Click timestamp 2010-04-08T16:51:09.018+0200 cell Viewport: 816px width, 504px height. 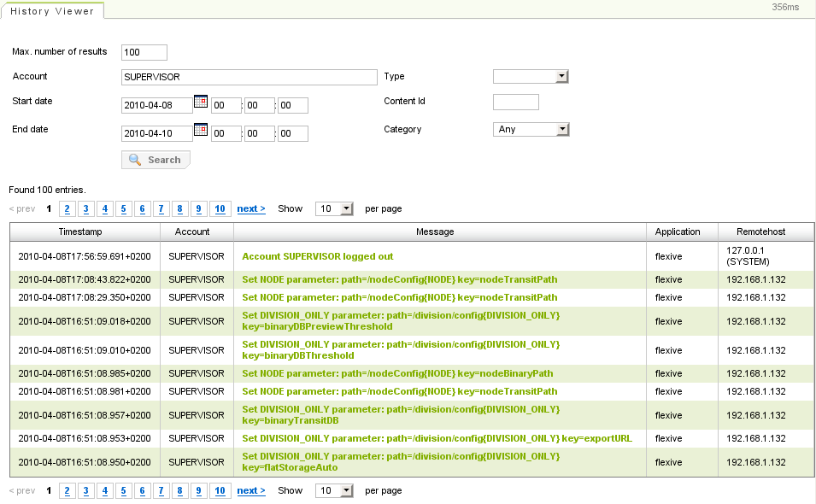pyautogui.click(x=85, y=321)
